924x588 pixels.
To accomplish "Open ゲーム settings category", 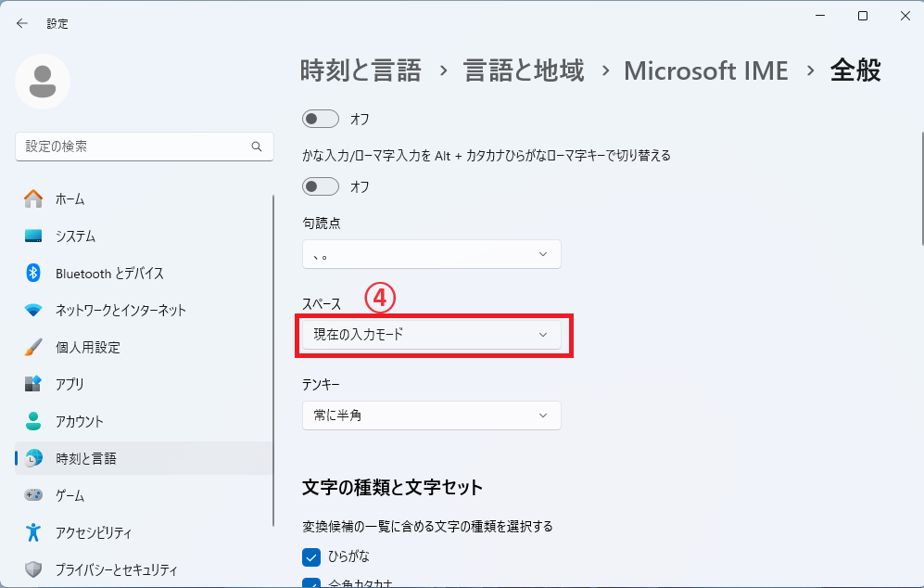I will (x=144, y=495).
